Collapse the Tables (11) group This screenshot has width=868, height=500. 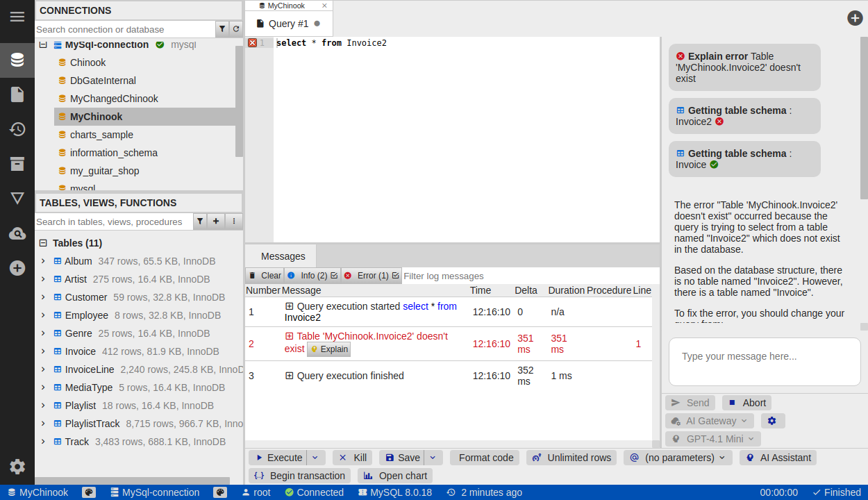click(43, 243)
